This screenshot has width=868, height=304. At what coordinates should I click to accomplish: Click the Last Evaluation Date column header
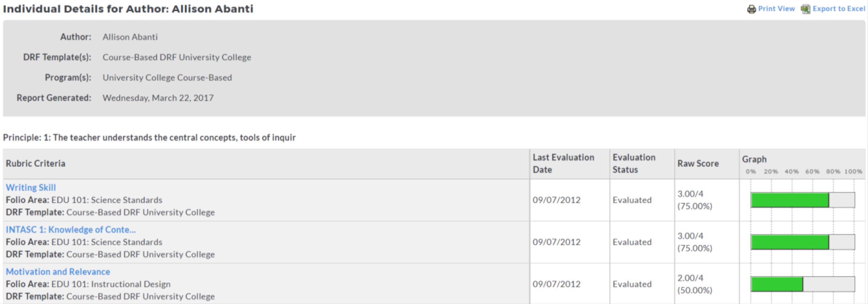[x=563, y=163]
